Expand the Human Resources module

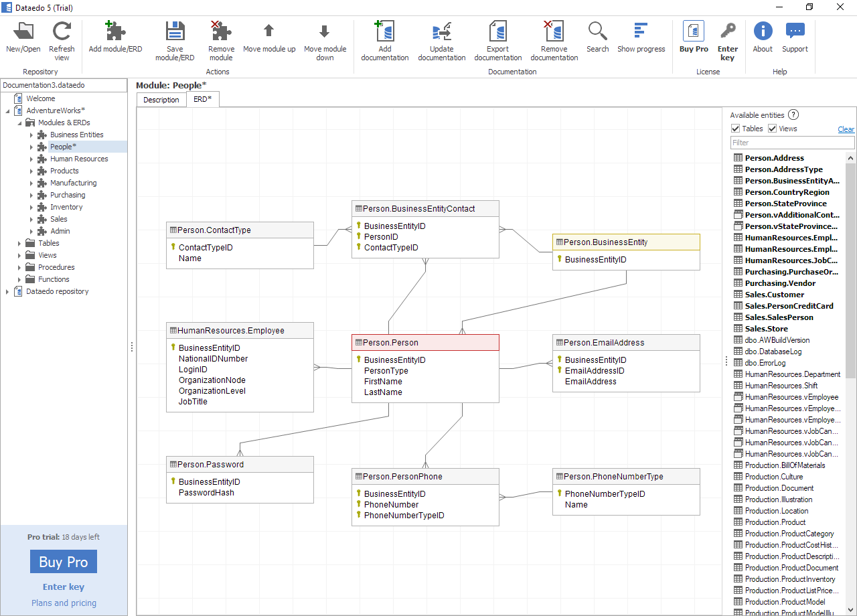pyautogui.click(x=31, y=159)
